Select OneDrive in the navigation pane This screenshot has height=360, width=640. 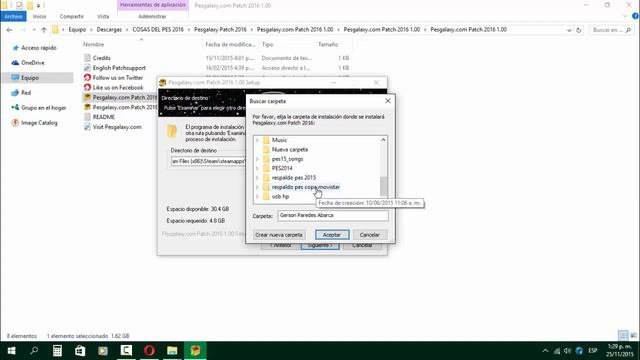coord(33,62)
